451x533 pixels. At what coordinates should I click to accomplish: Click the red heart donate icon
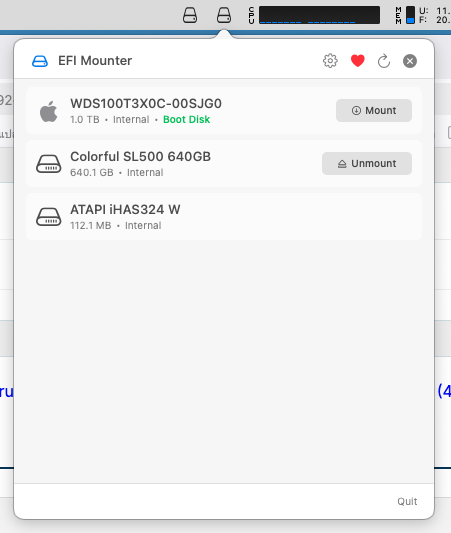click(x=358, y=61)
